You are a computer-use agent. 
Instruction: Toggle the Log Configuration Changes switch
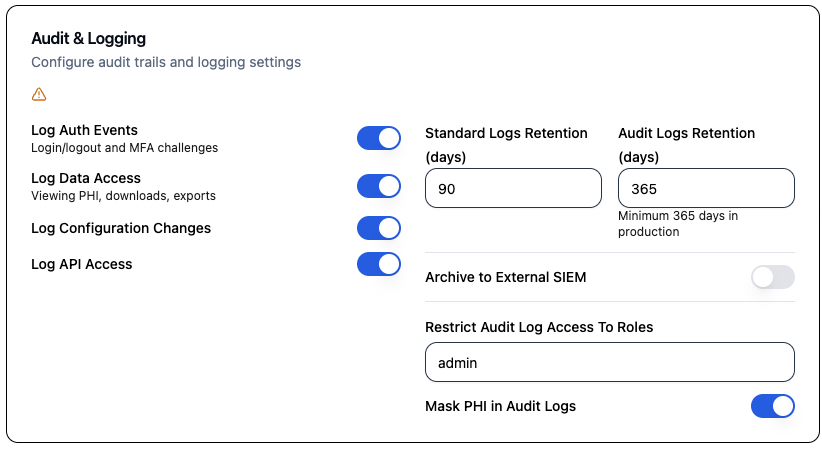click(378, 228)
